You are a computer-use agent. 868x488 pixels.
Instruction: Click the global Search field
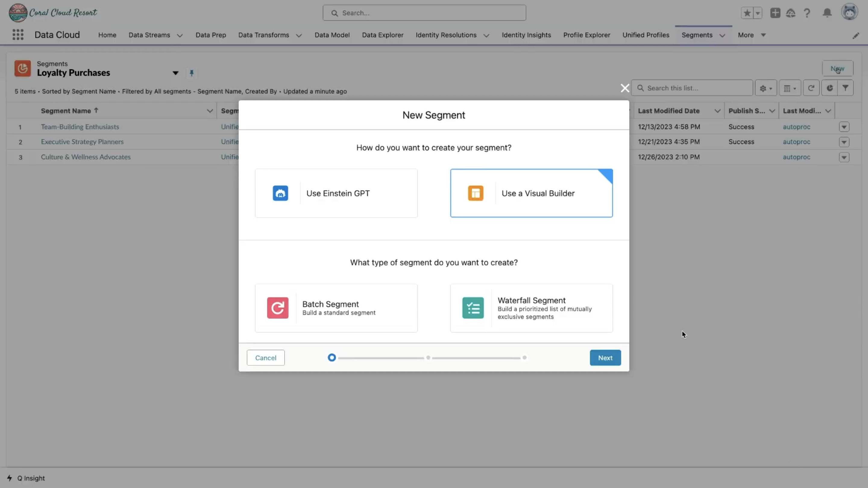[x=424, y=13]
